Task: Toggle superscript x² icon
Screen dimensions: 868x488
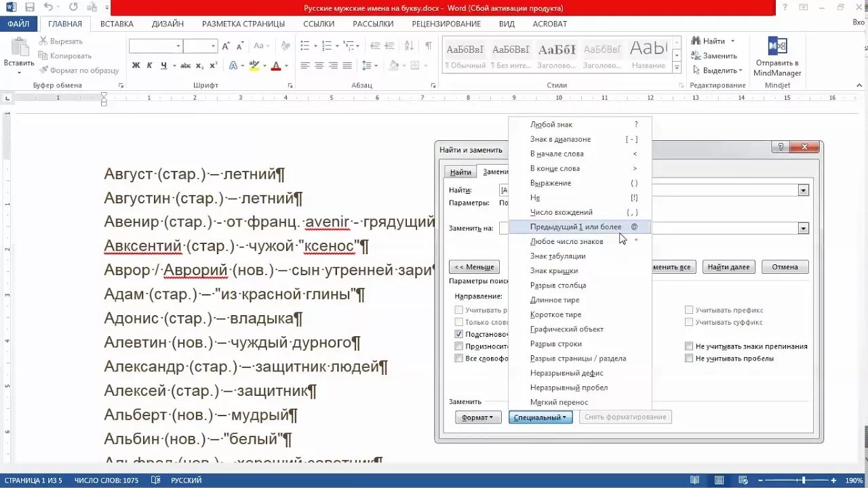Action: 214,66
